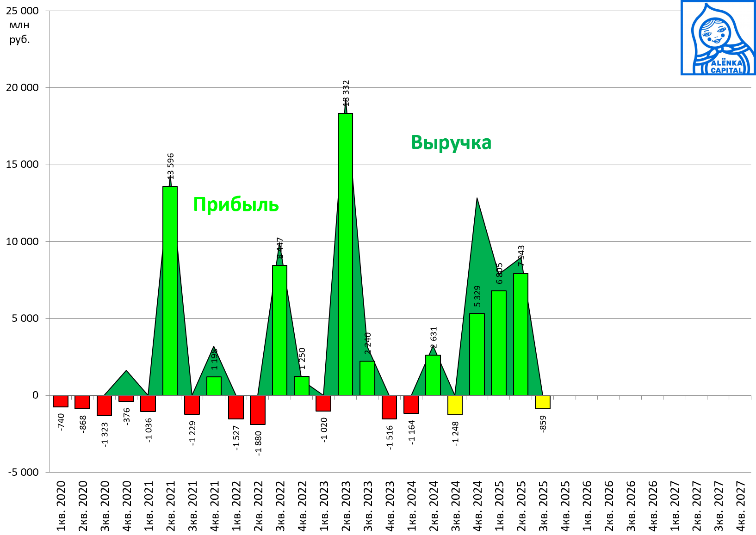The image size is (756, 535).
Task: Click the "1кв. 2020" x-axis label
Action: click(x=61, y=506)
